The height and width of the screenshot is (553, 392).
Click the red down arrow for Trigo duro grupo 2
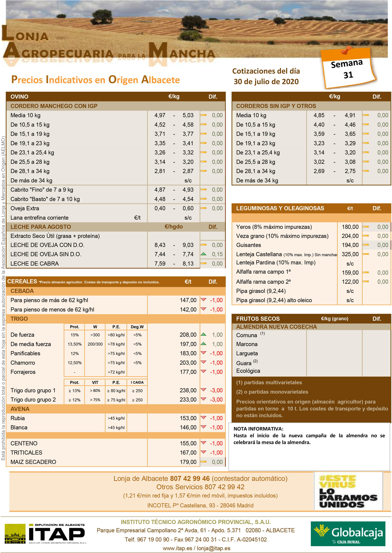(x=203, y=399)
